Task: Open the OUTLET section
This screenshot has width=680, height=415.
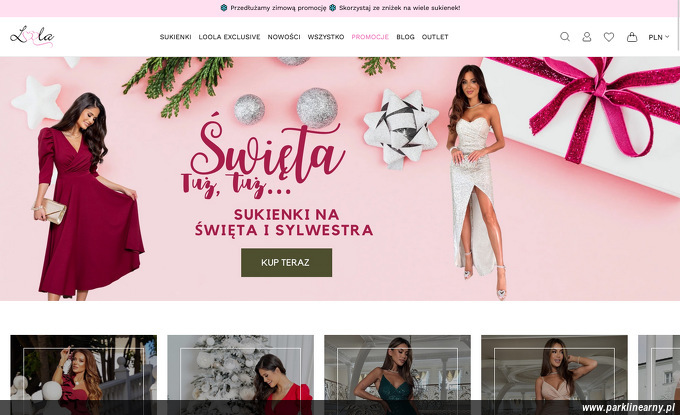Action: tap(435, 37)
